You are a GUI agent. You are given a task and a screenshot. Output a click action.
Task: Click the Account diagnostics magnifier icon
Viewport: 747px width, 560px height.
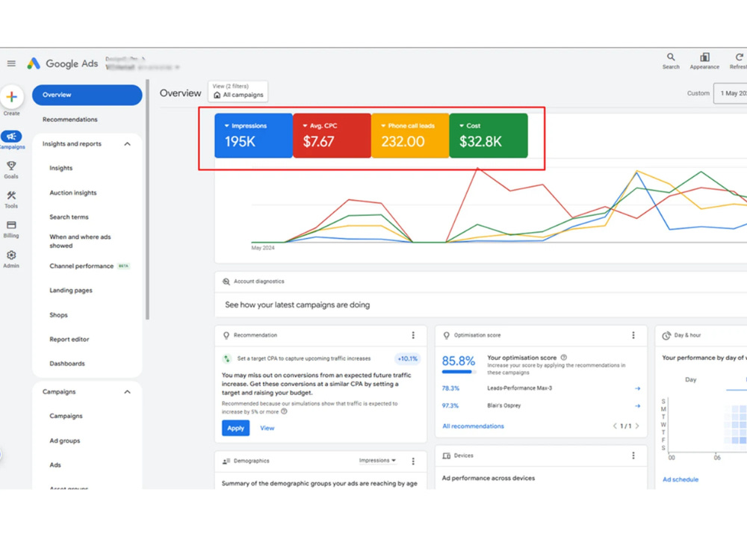click(226, 281)
